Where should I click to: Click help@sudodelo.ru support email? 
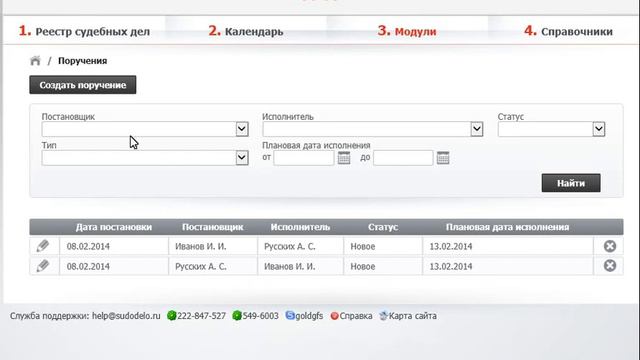[126, 316]
